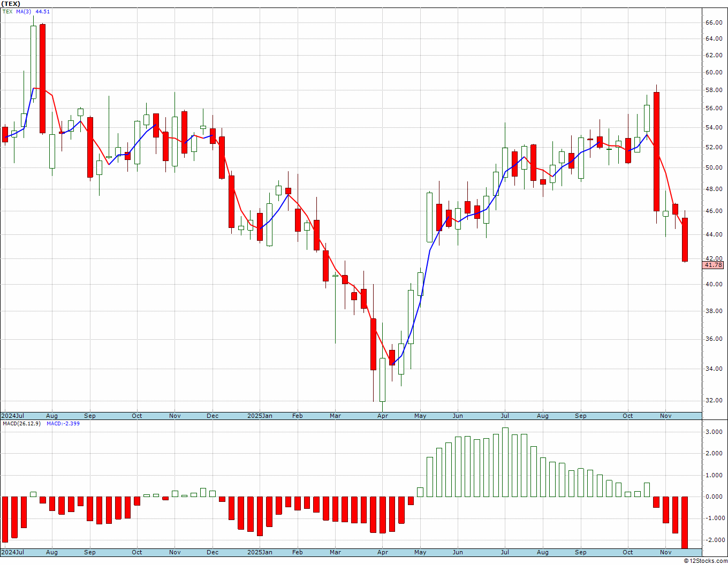Click 2025Jan on the price chart time axis
Image resolution: width=728 pixels, height=565 pixels.
260,416
